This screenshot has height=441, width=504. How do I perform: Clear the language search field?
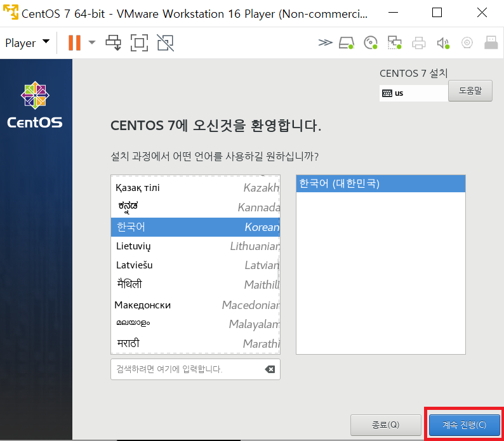[270, 369]
